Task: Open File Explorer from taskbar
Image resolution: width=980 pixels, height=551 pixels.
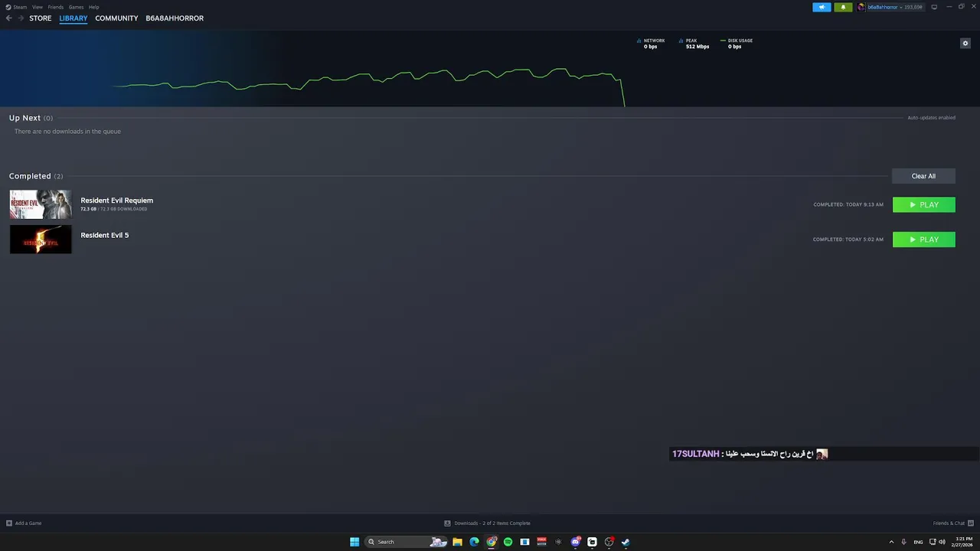Action: pyautogui.click(x=457, y=542)
